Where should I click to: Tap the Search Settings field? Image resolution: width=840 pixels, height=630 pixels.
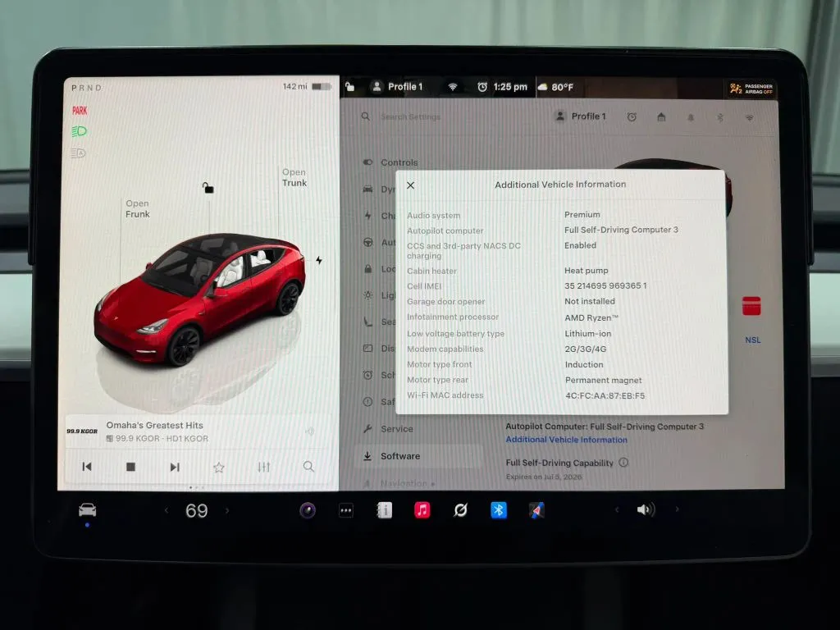pos(410,116)
